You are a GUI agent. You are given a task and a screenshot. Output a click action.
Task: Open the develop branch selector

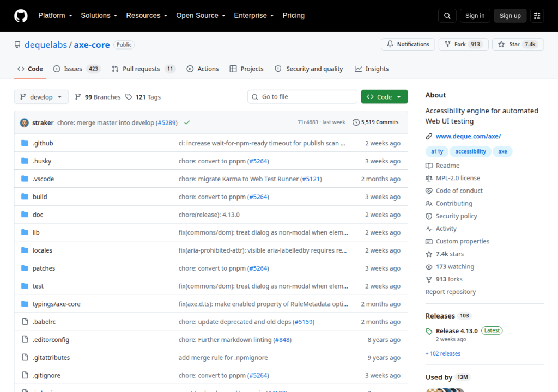(x=41, y=97)
